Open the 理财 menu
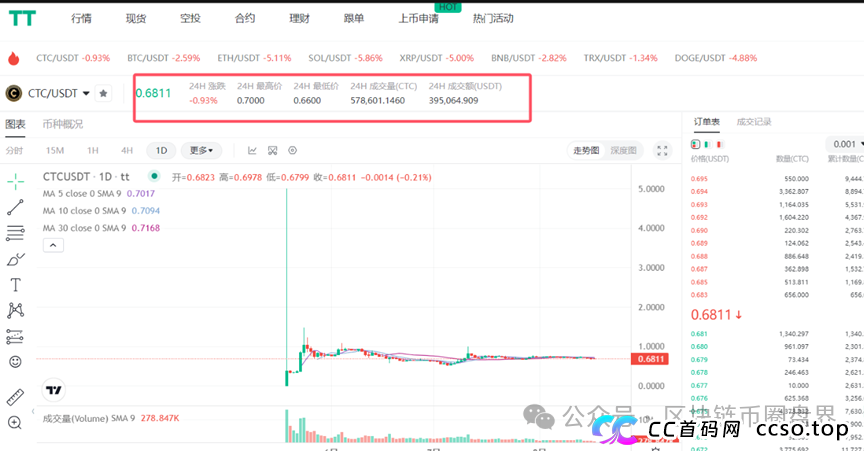 tap(300, 19)
